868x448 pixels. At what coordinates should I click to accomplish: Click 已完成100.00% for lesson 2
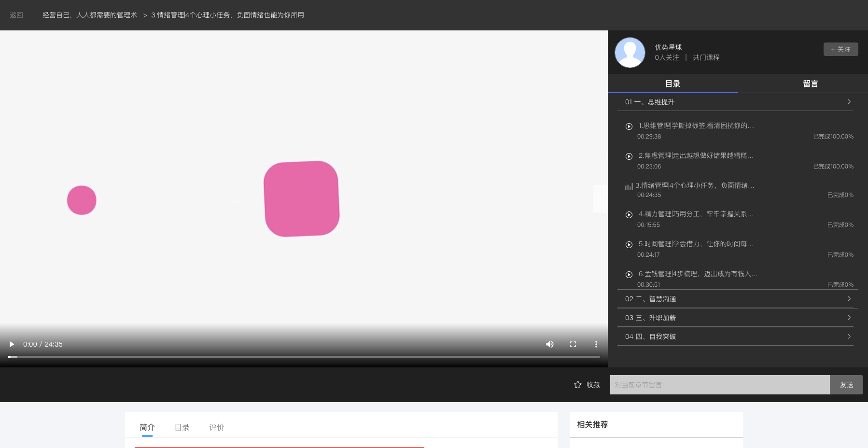pyautogui.click(x=833, y=167)
